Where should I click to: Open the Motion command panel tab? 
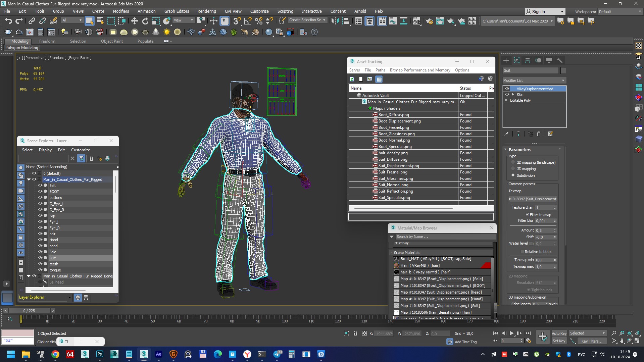(538, 60)
